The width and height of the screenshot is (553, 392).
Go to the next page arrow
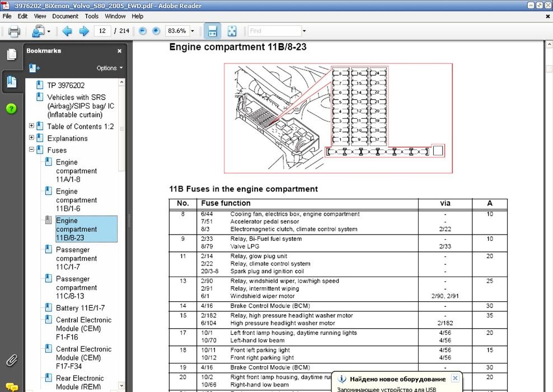click(84, 31)
